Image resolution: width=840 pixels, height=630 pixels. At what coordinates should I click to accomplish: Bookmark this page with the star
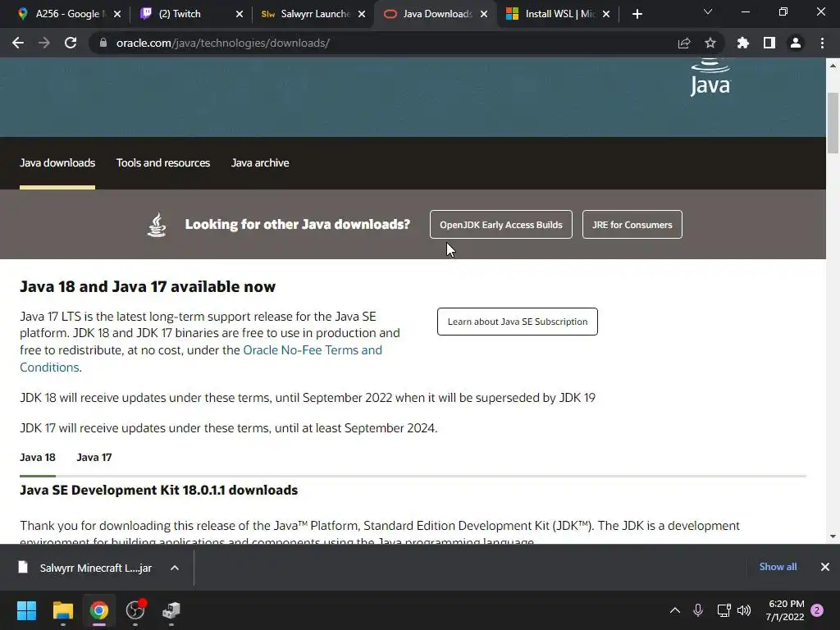click(710, 43)
